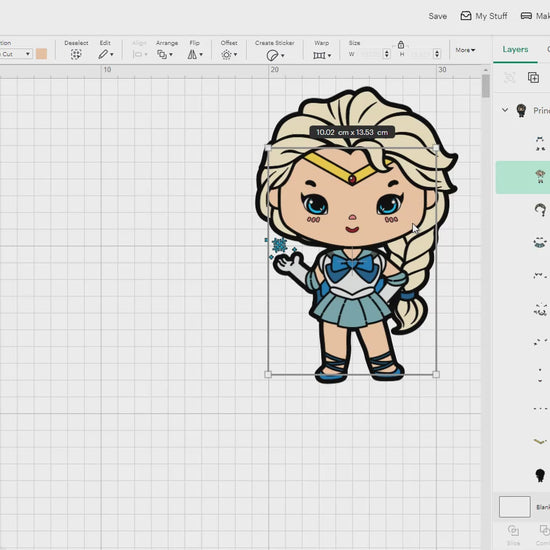Click the Save button
Viewport: 550px width, 550px height.
pos(437,16)
